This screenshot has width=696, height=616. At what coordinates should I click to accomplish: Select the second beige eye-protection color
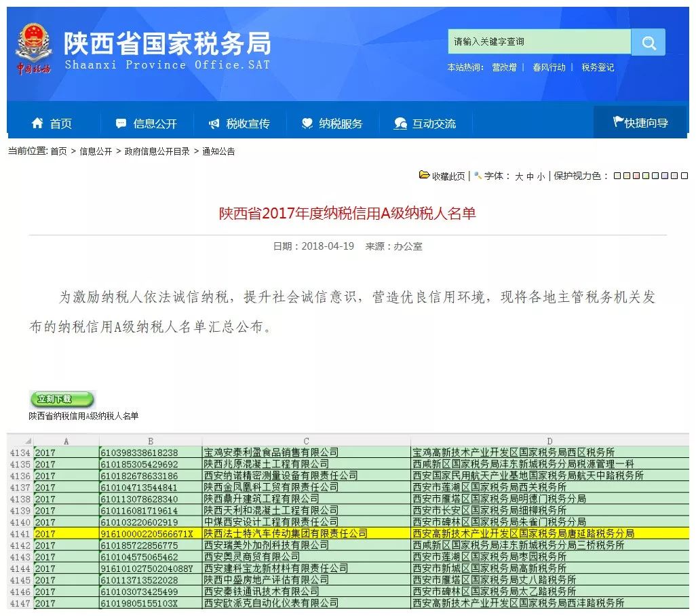click(627, 176)
